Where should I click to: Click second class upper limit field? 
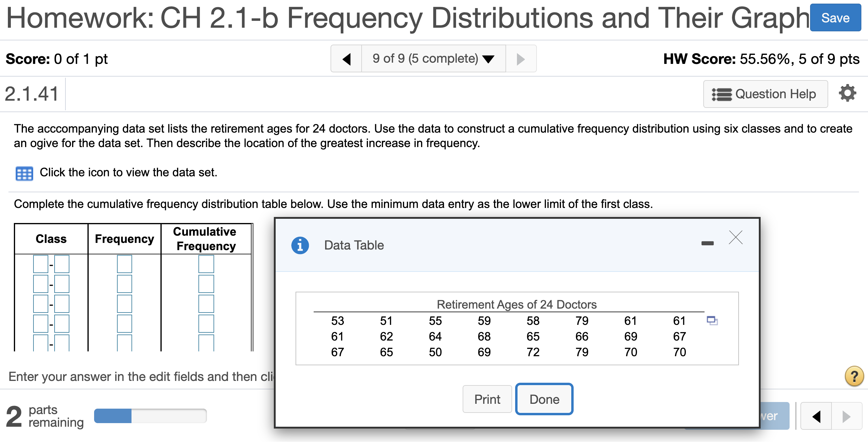tap(62, 284)
